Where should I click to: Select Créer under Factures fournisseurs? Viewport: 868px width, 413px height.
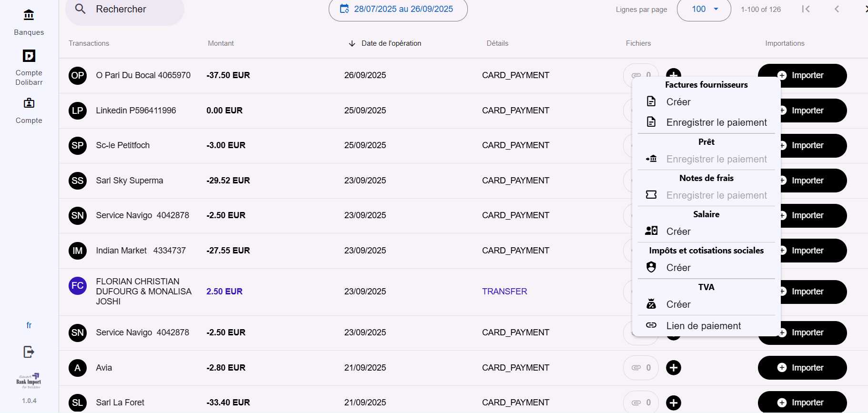tap(678, 102)
